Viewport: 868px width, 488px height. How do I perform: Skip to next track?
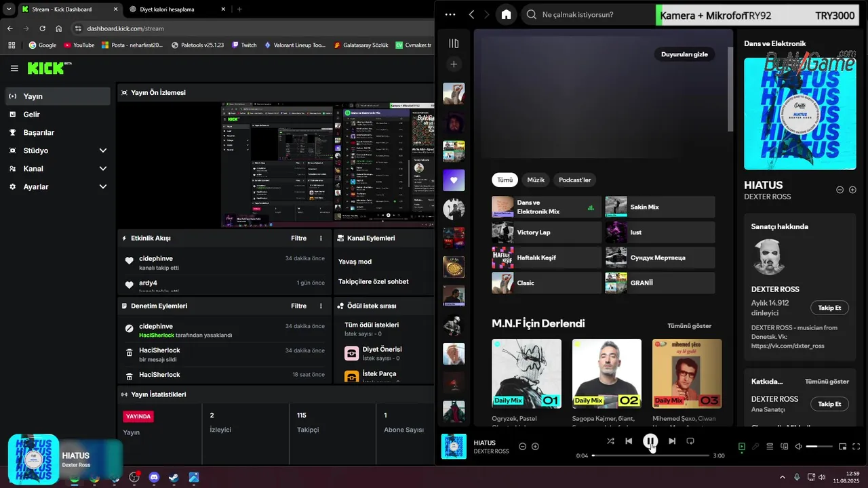(x=672, y=441)
